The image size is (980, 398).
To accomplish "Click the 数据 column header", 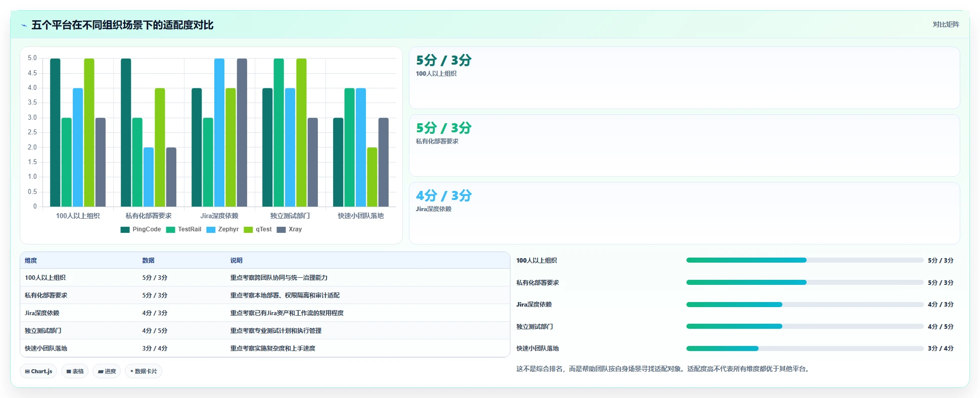I will tap(148, 261).
